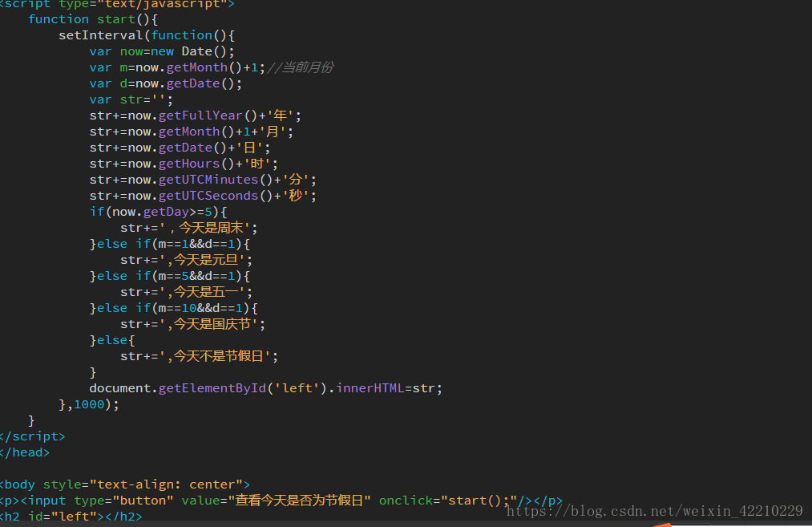Click the '}else if(m==5&&d==1){' line

point(169,276)
